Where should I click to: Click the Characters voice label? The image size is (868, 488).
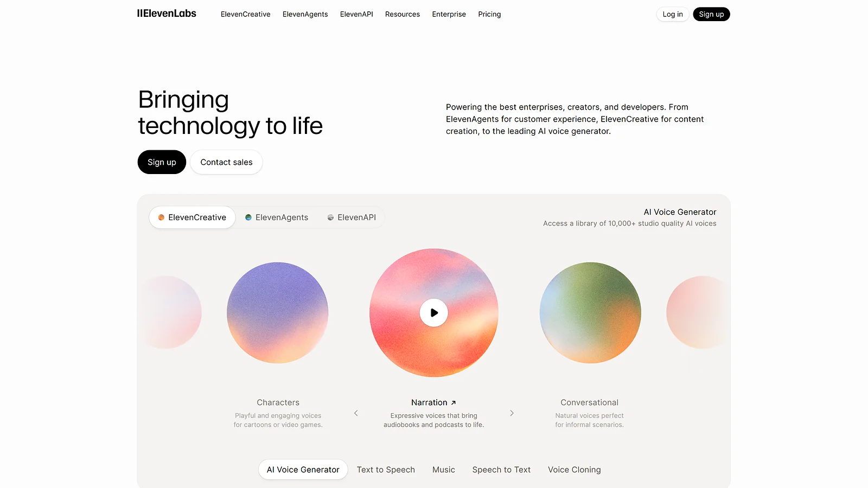pos(278,402)
